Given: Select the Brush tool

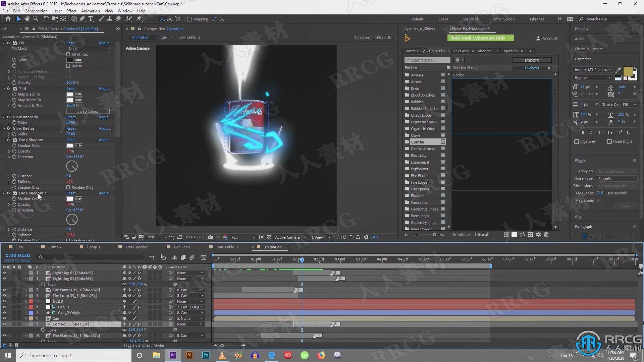Looking at the screenshot, I should (x=101, y=19).
